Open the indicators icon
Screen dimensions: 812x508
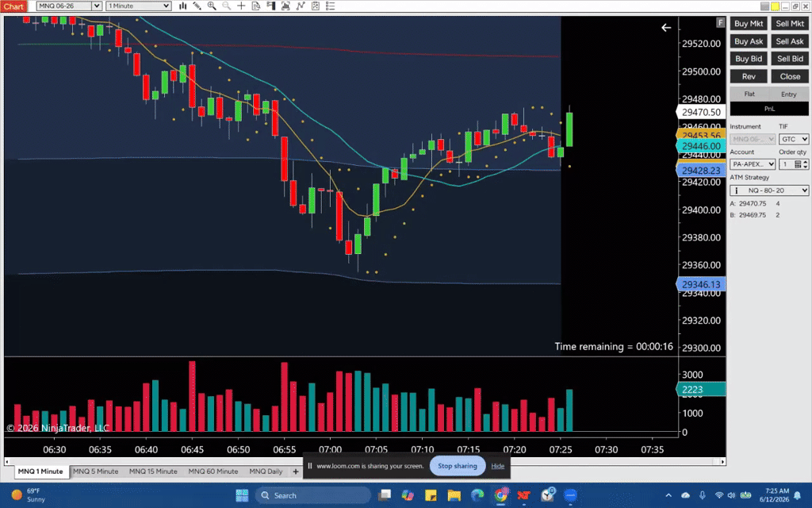coord(301,6)
